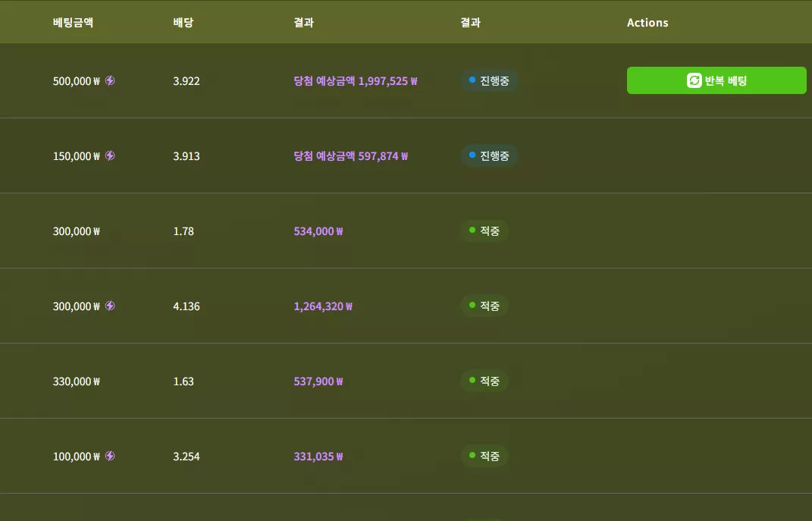This screenshot has width=812, height=521.
Task: Click 진행중 status badge in 150,000 row
Action: (x=489, y=155)
